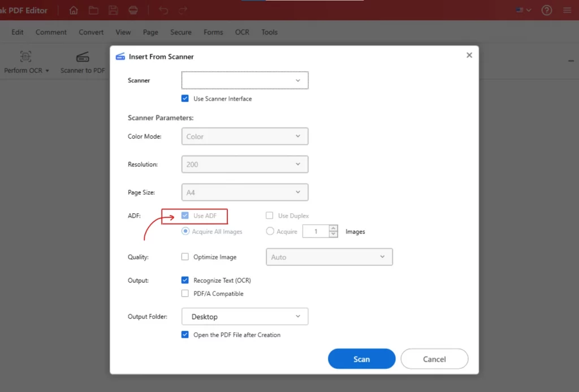579x392 pixels.
Task: Select Acquire All Images radio button
Action: click(x=185, y=231)
